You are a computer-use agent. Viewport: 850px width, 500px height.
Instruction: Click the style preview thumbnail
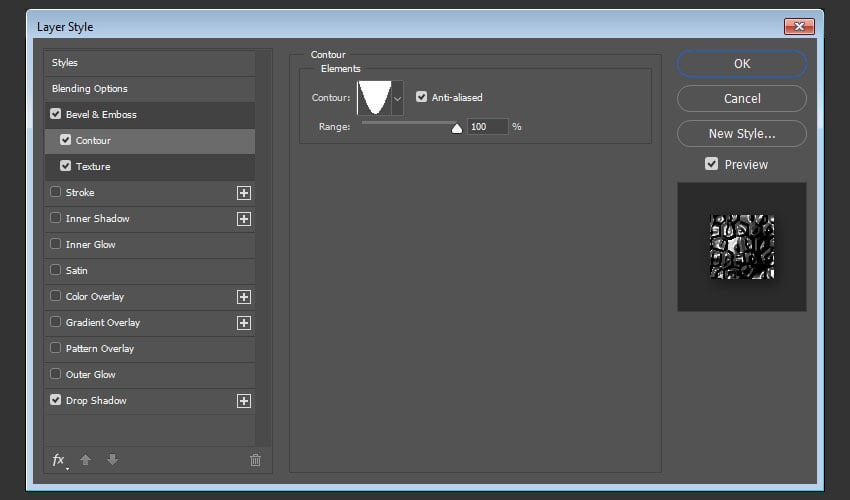[x=742, y=247]
